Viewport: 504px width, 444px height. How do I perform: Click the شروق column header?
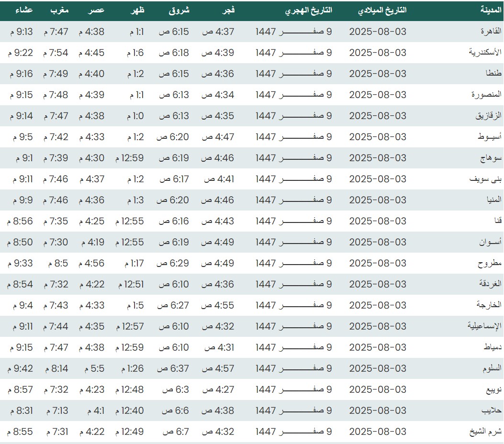point(179,10)
